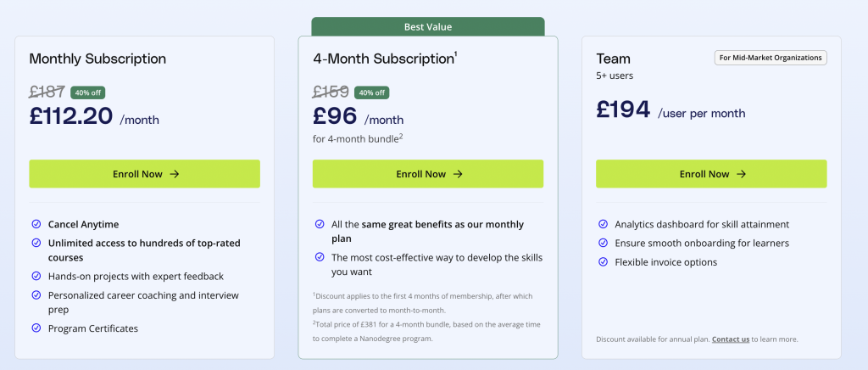This screenshot has width=868, height=370.
Task: Click the Best Value banner
Action: pos(428,27)
